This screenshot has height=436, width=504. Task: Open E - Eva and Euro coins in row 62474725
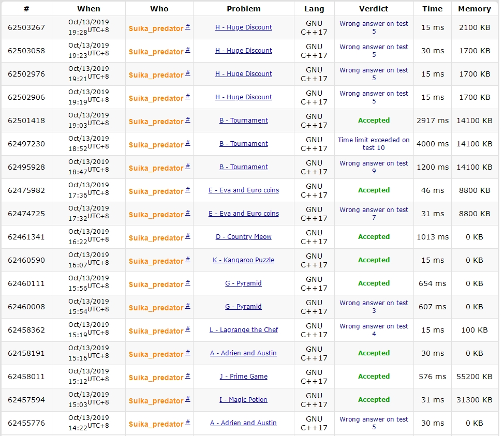coord(243,214)
